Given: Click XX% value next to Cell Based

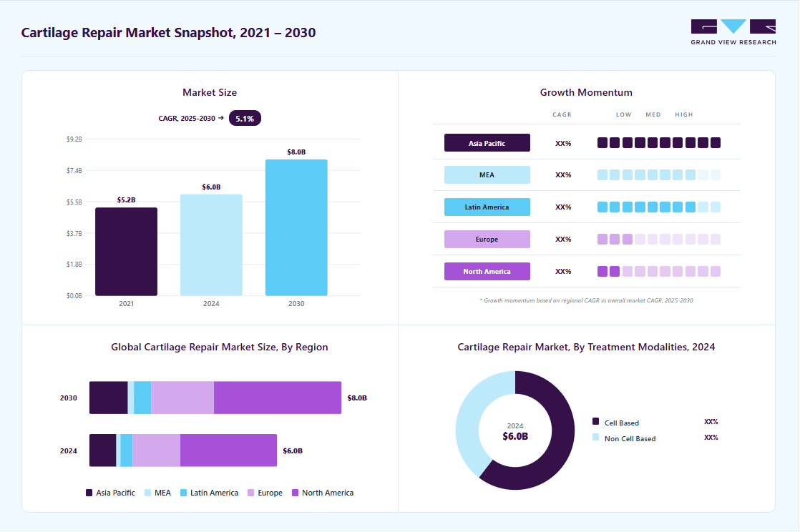Looking at the screenshot, I should (711, 422).
